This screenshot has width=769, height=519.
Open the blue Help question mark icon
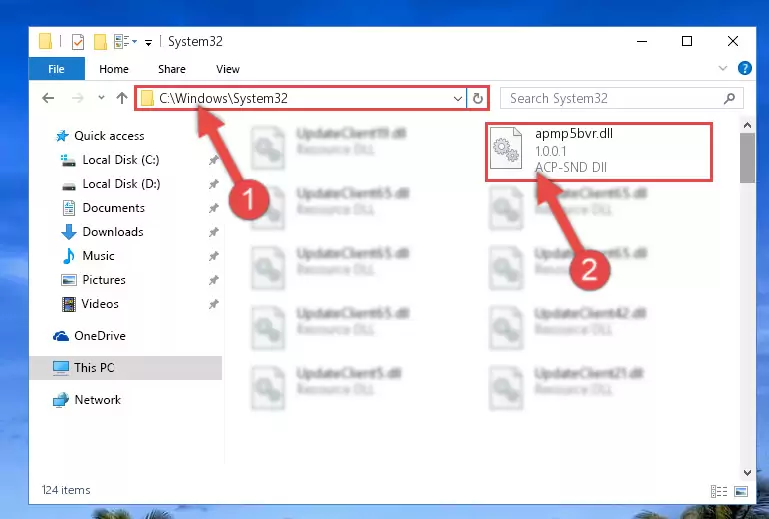744,68
